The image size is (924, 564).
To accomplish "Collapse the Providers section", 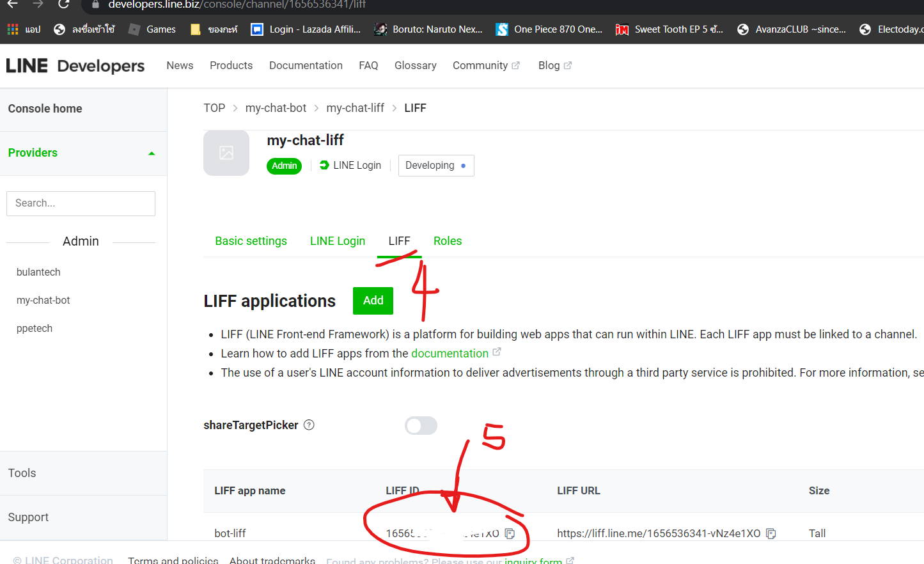I will coord(152,153).
